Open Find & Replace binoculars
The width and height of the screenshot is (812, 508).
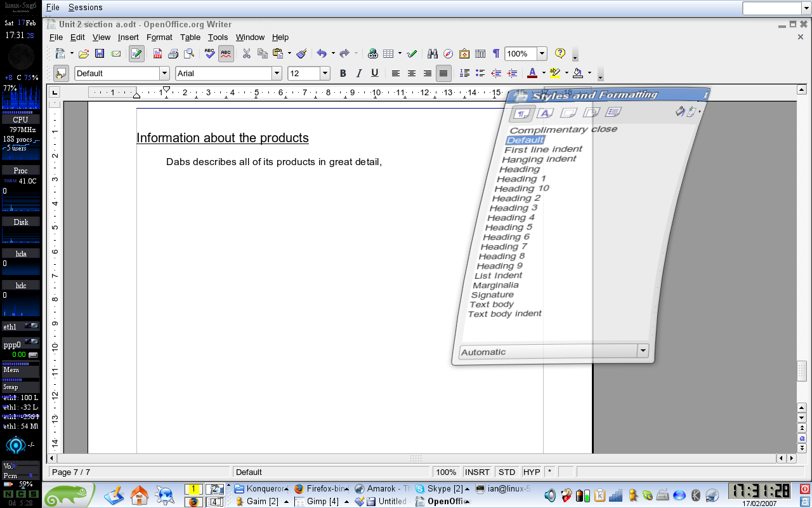coord(433,54)
